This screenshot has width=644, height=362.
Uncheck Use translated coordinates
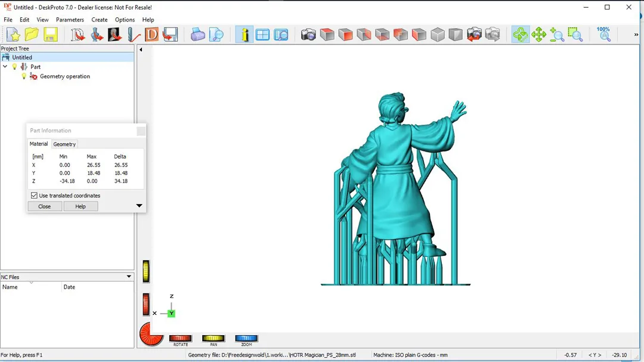tap(34, 196)
